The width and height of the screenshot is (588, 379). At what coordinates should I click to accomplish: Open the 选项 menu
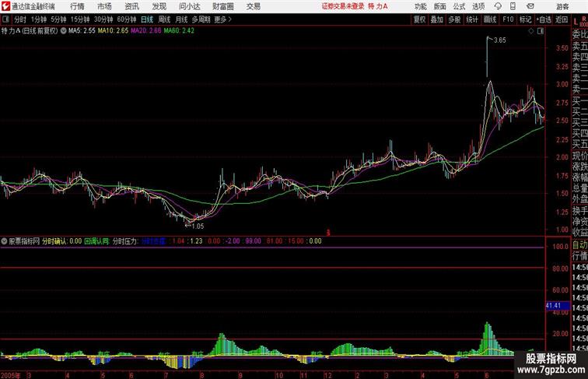click(x=478, y=6)
